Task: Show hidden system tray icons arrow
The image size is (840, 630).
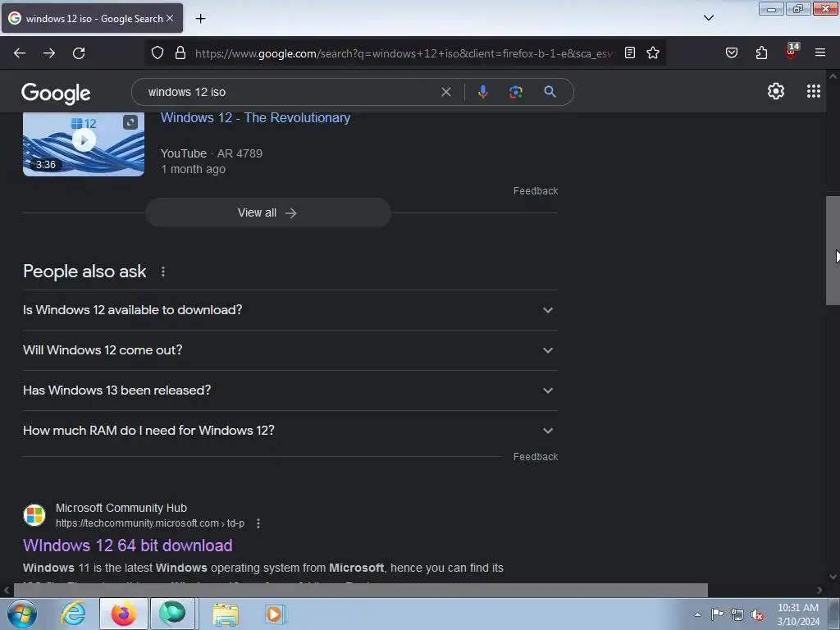Action: coord(697,614)
